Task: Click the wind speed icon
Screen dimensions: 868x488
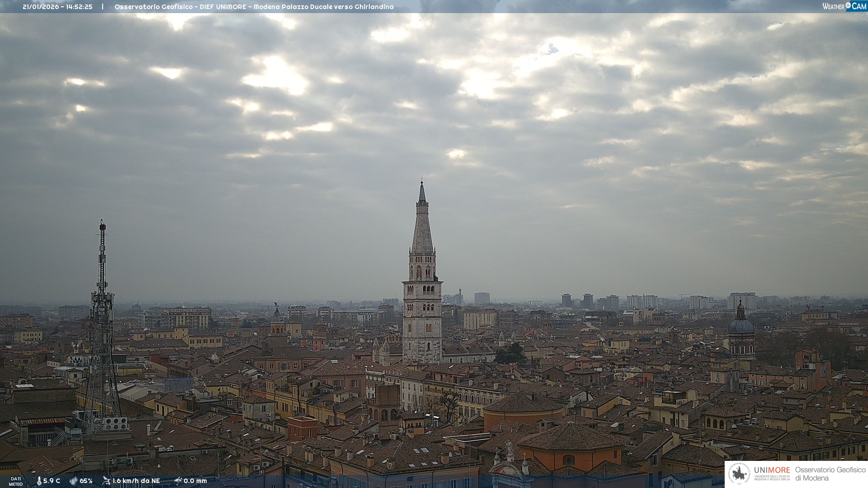Action: click(106, 481)
